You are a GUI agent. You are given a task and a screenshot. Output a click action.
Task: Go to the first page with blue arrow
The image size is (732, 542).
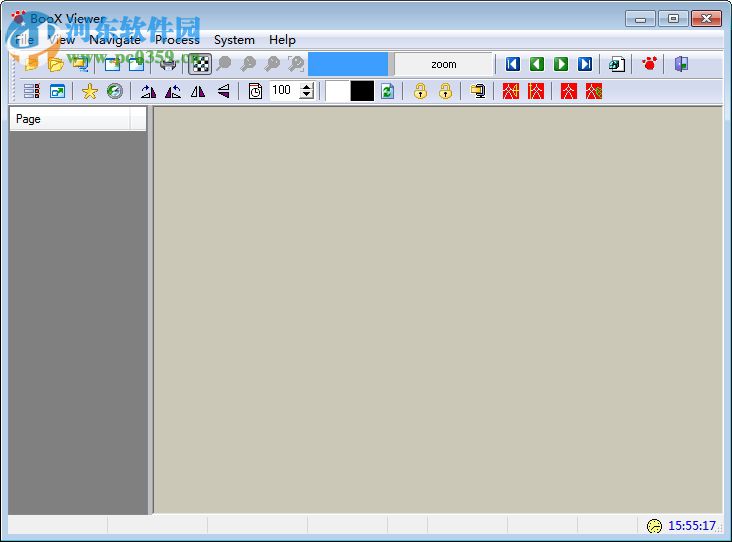pos(513,64)
